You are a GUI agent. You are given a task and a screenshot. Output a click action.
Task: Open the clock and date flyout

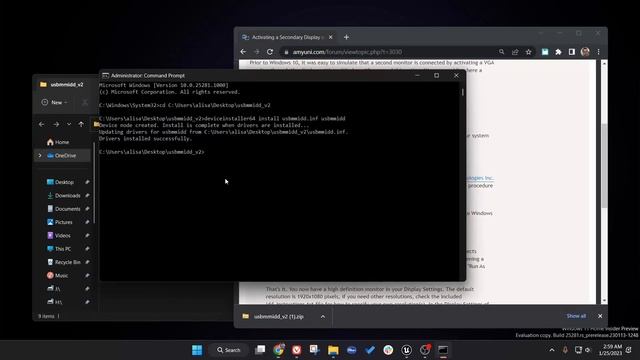610,350
